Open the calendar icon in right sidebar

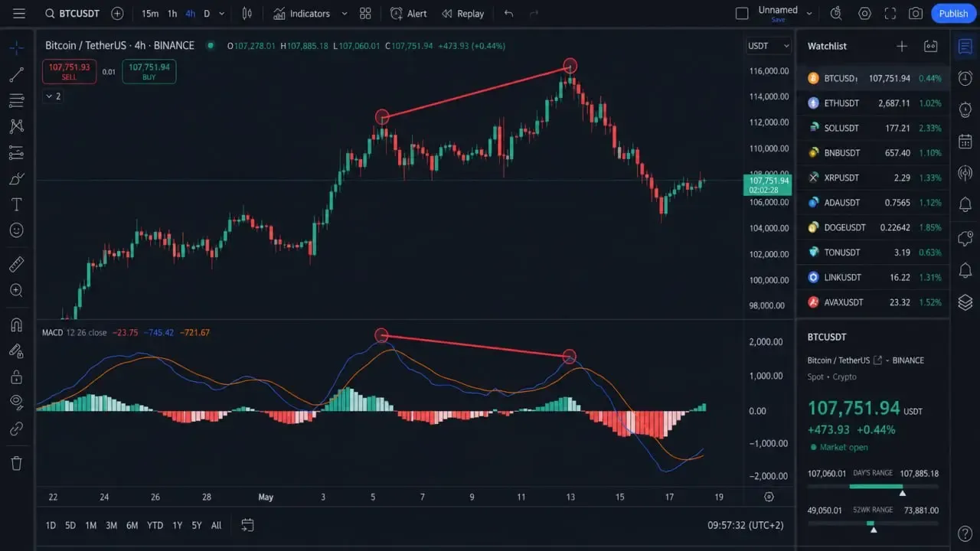tap(965, 142)
